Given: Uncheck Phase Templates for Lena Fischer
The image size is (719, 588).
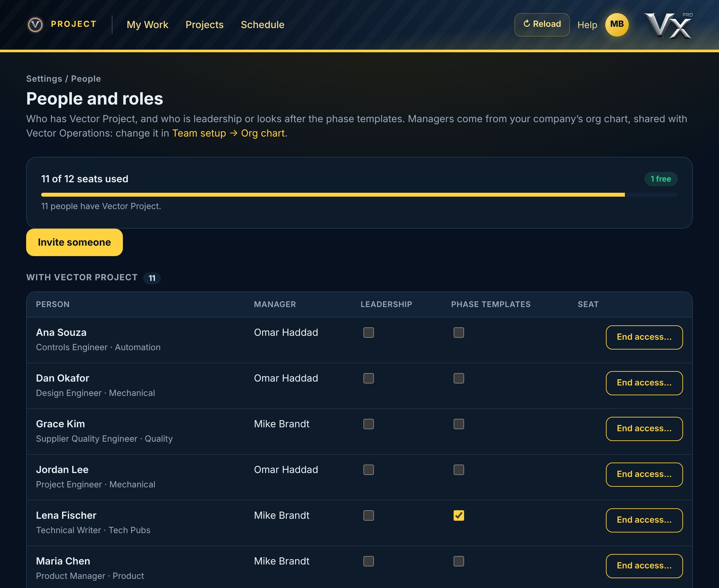Looking at the screenshot, I should 459,515.
